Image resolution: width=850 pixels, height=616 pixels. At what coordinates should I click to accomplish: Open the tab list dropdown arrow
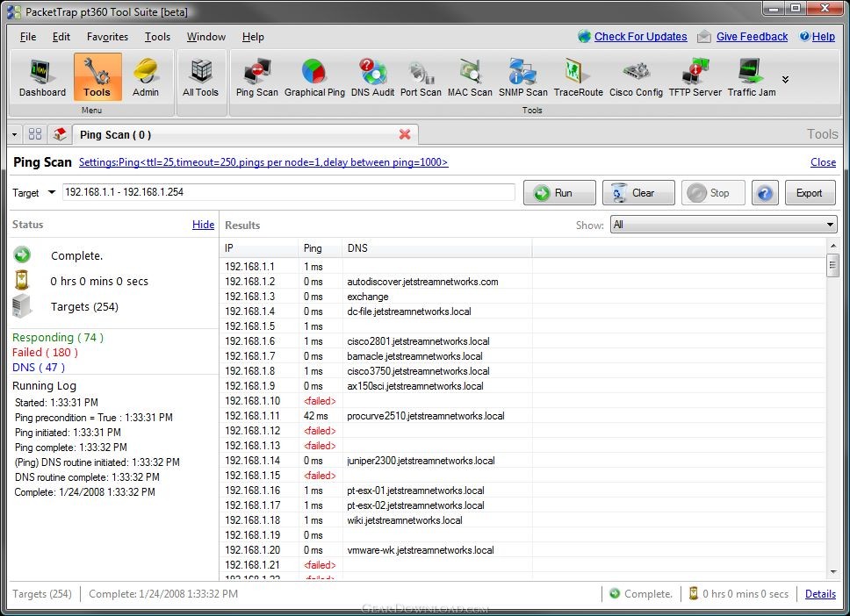(15, 134)
